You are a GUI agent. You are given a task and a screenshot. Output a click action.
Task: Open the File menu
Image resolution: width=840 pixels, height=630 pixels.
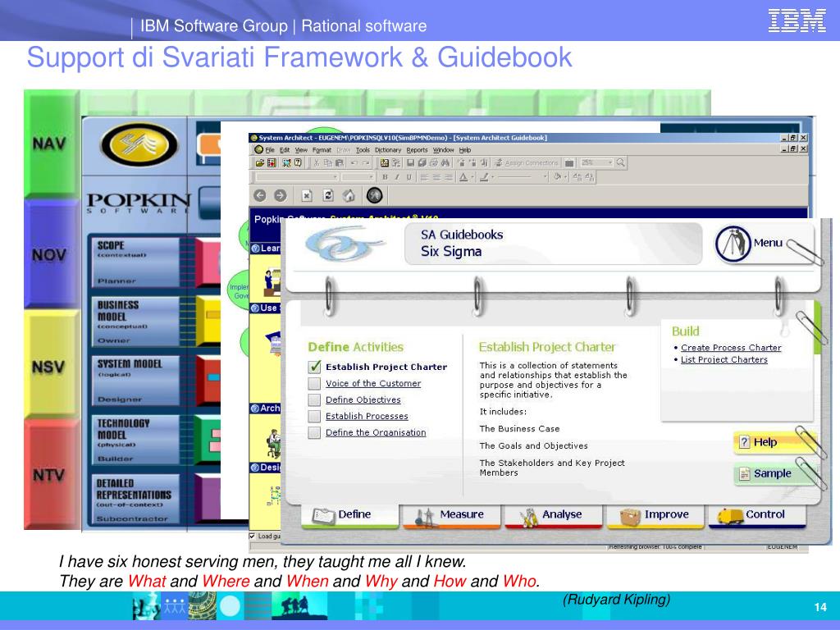pos(270,151)
